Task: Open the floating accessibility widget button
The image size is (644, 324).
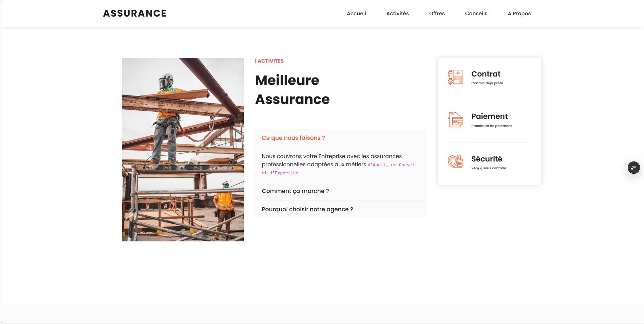Action: coord(633,167)
